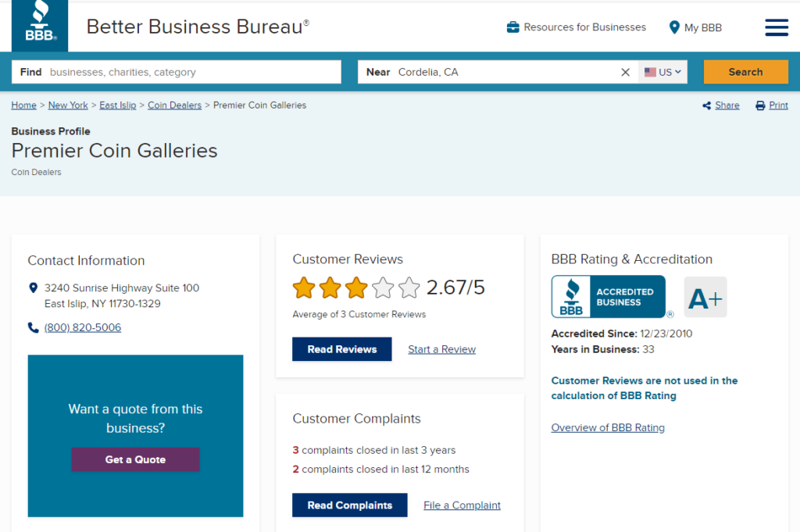The width and height of the screenshot is (800, 532).
Task: Clear the Near location field
Action: pyautogui.click(x=625, y=73)
